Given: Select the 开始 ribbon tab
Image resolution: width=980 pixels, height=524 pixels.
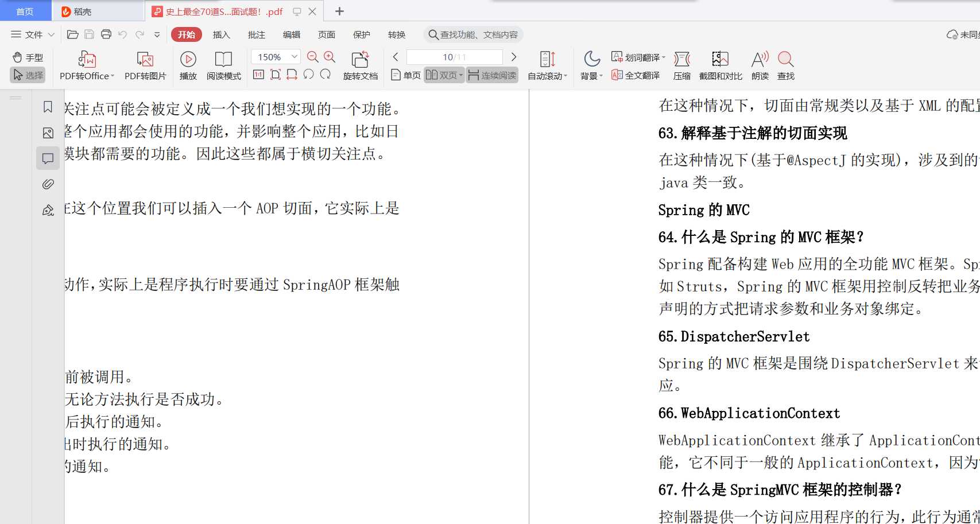Looking at the screenshot, I should click(x=187, y=34).
